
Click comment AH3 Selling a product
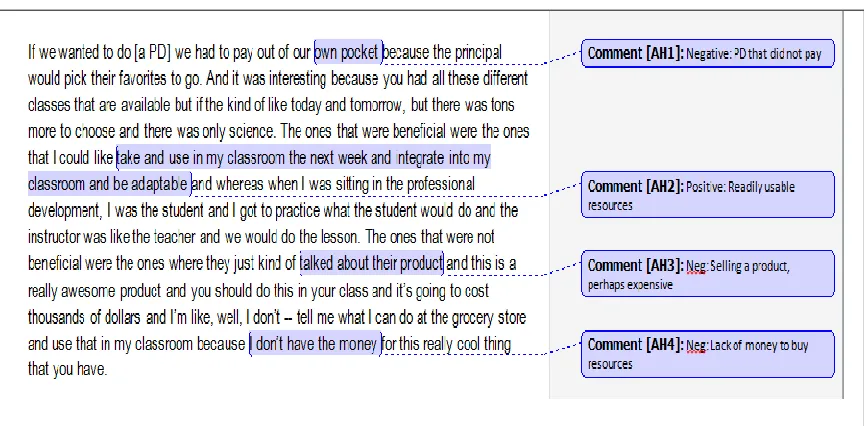[x=708, y=274]
